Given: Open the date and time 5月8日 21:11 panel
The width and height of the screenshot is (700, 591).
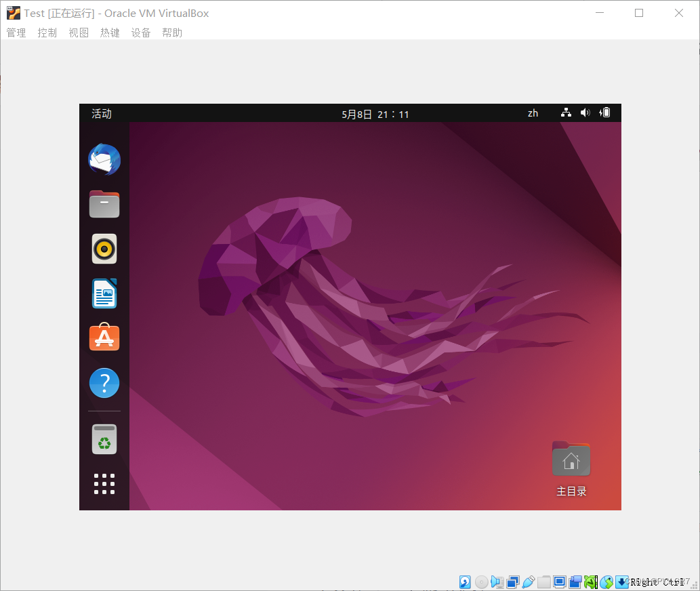Looking at the screenshot, I should [x=375, y=115].
